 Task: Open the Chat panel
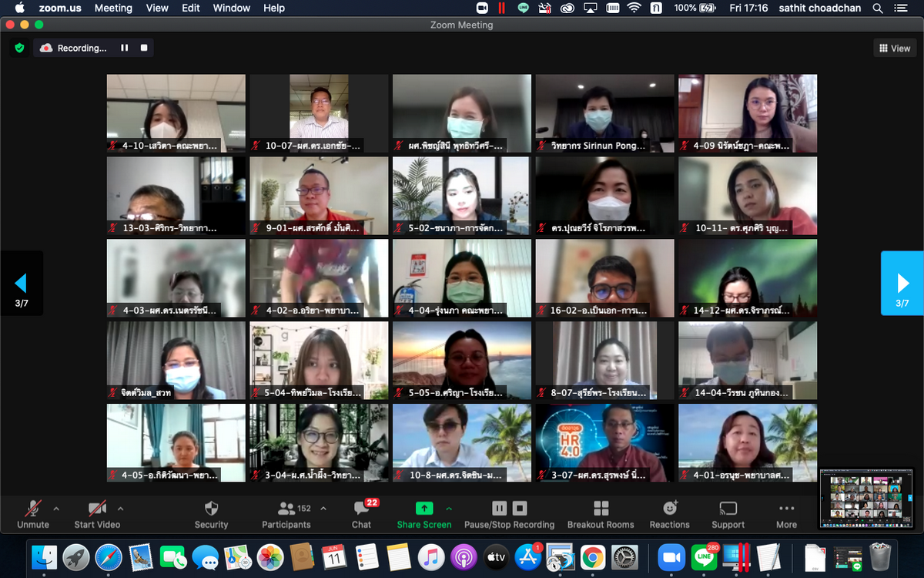(361, 509)
